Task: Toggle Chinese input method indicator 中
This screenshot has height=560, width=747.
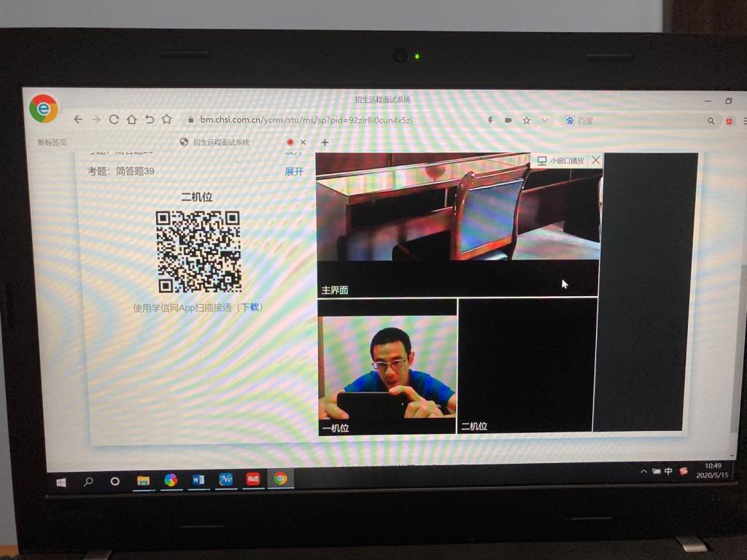Action: click(668, 471)
